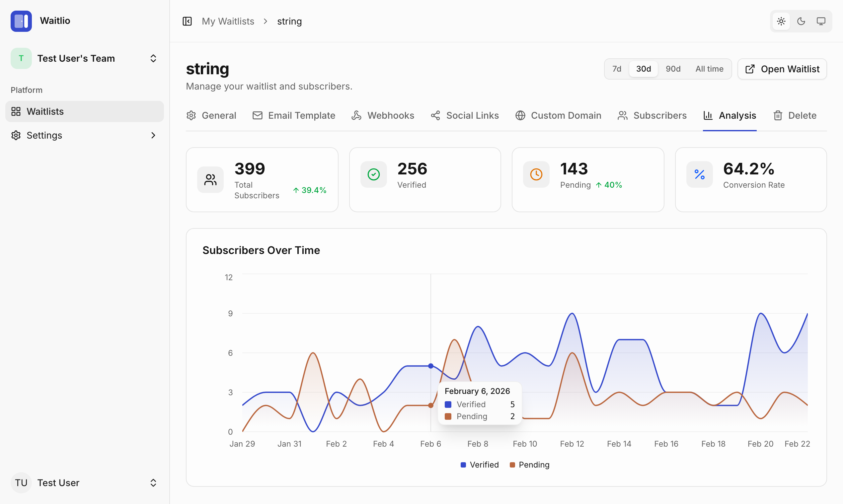Viewport: 843px width, 504px height.
Task: Click the Conversion Rate percent icon
Action: pyautogui.click(x=699, y=174)
